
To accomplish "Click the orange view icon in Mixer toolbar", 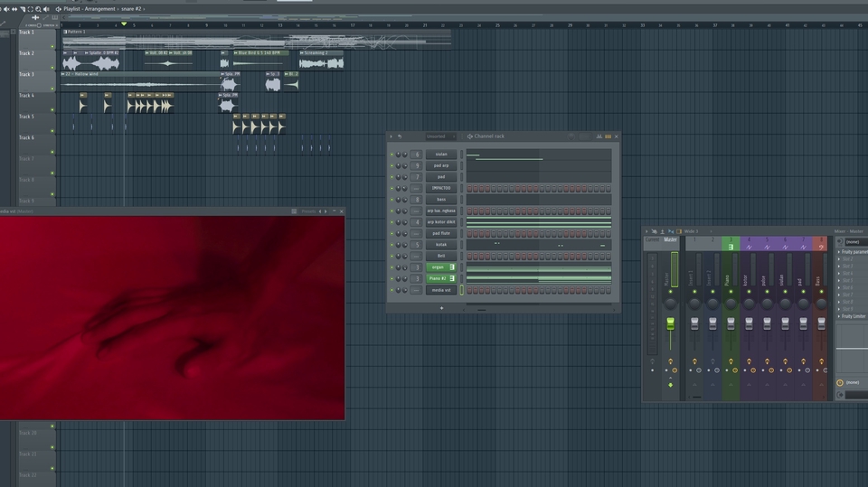I will [x=679, y=231].
